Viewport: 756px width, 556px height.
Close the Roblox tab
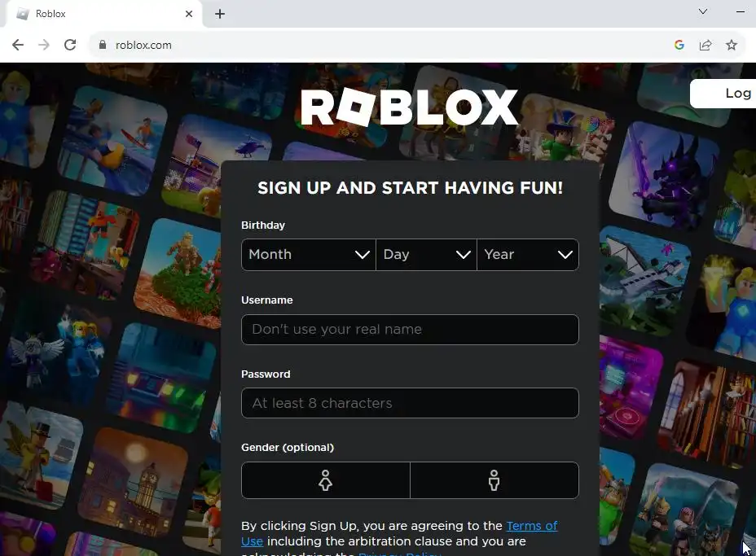[x=189, y=14]
